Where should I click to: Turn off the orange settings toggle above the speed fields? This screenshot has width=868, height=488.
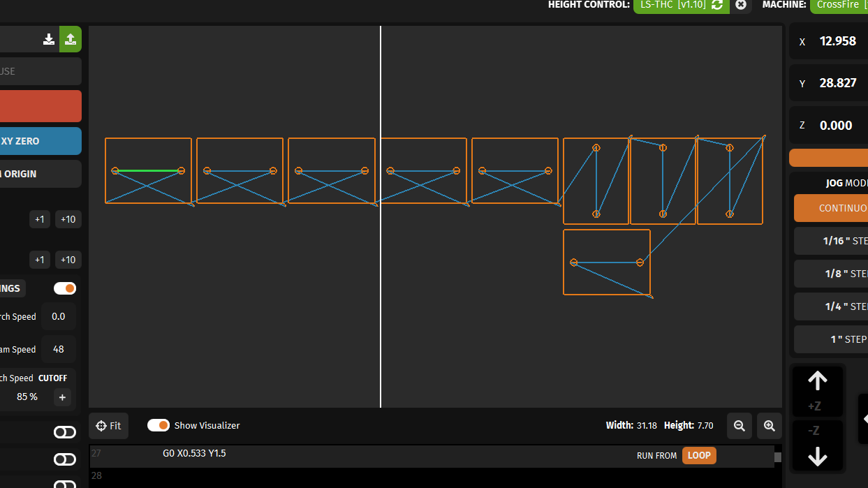pos(65,288)
